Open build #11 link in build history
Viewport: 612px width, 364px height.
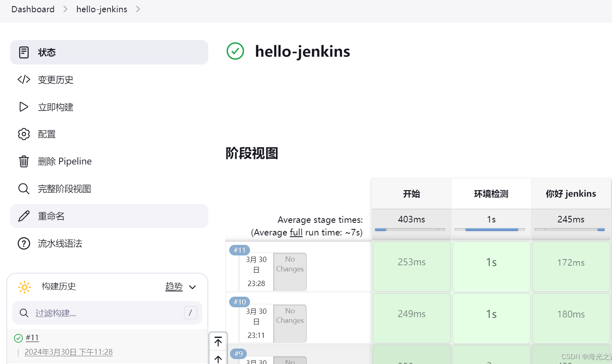tap(32, 337)
